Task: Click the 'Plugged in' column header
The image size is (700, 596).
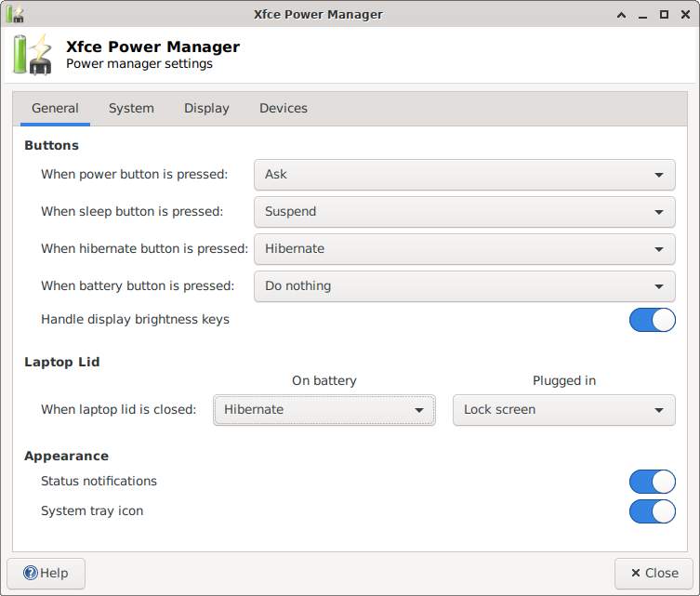Action: pos(564,381)
